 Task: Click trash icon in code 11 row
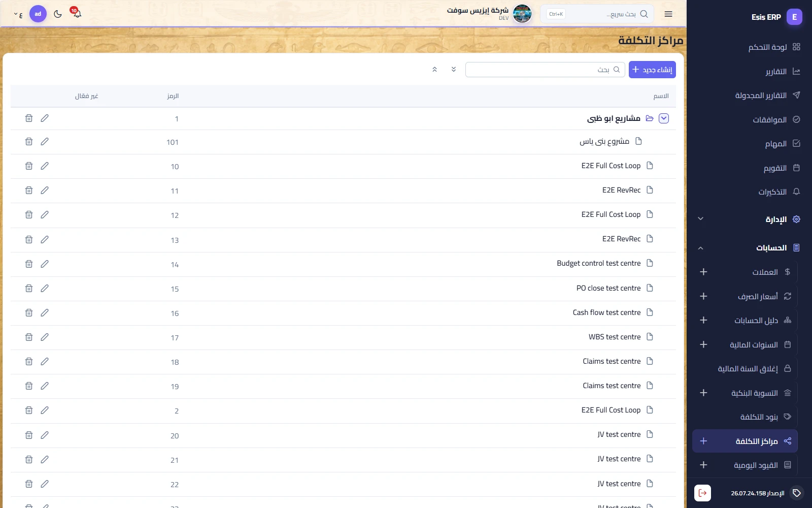pyautogui.click(x=29, y=190)
